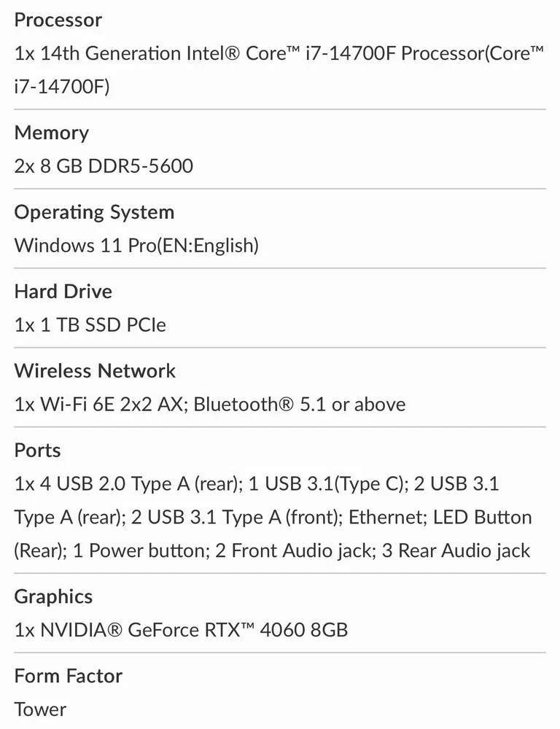This screenshot has height=729, width=560.
Task: Click the Operating System heading
Action: (x=94, y=212)
